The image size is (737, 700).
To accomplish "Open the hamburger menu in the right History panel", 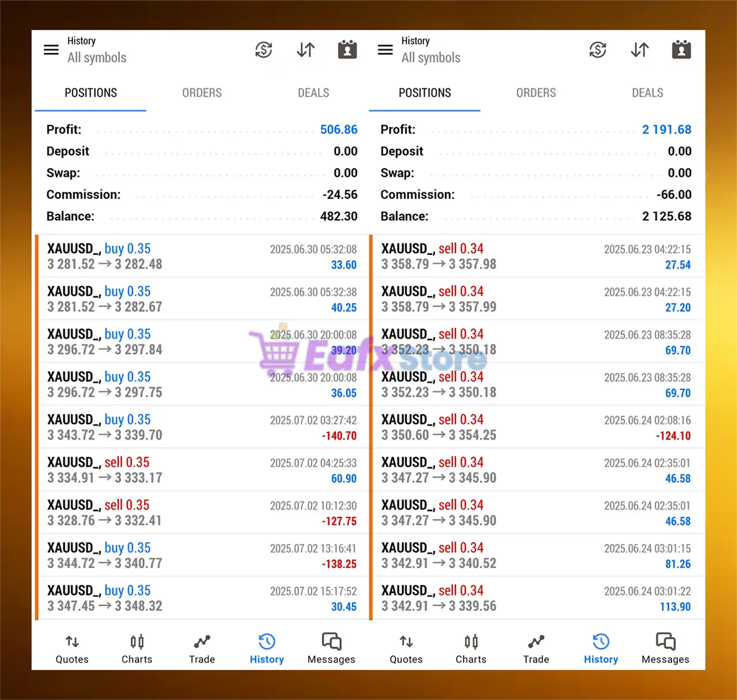I will point(385,50).
